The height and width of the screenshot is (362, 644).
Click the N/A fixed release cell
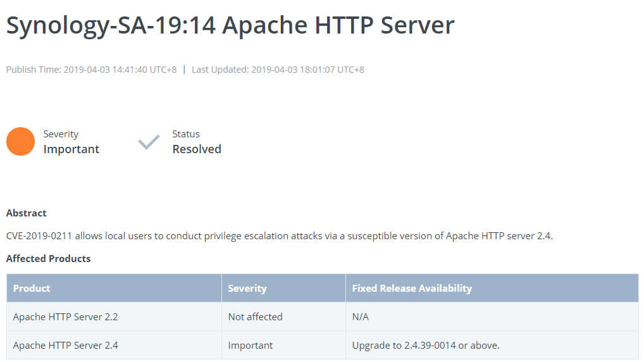click(x=492, y=317)
